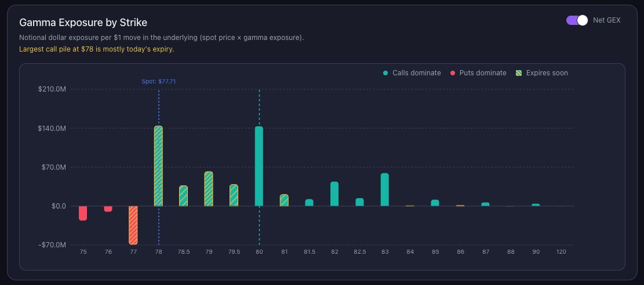Image resolution: width=644 pixels, height=285 pixels.
Task: Click the teal bar at strike 85
Action: (x=435, y=203)
